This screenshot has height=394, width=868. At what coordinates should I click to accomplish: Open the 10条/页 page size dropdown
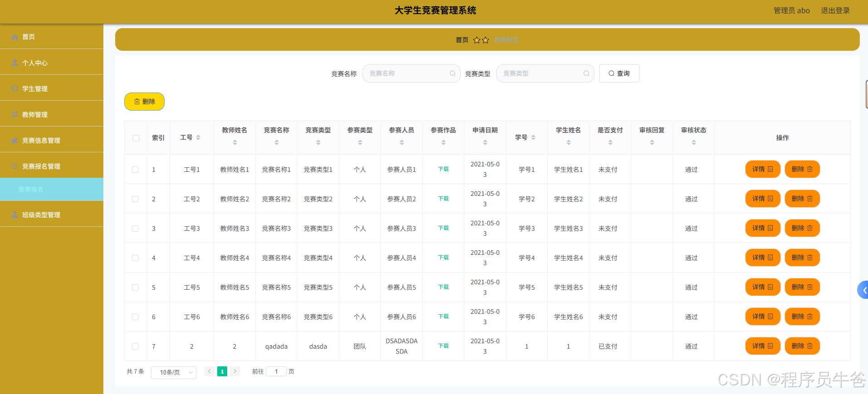point(174,372)
